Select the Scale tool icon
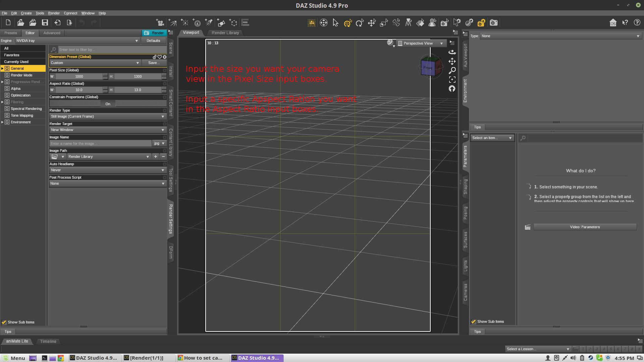 coord(384,23)
